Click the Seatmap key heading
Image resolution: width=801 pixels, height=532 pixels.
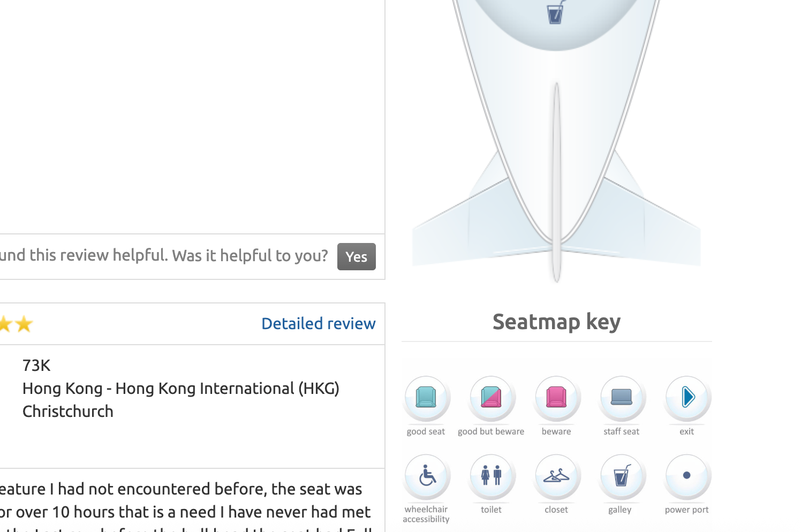pyautogui.click(x=556, y=321)
